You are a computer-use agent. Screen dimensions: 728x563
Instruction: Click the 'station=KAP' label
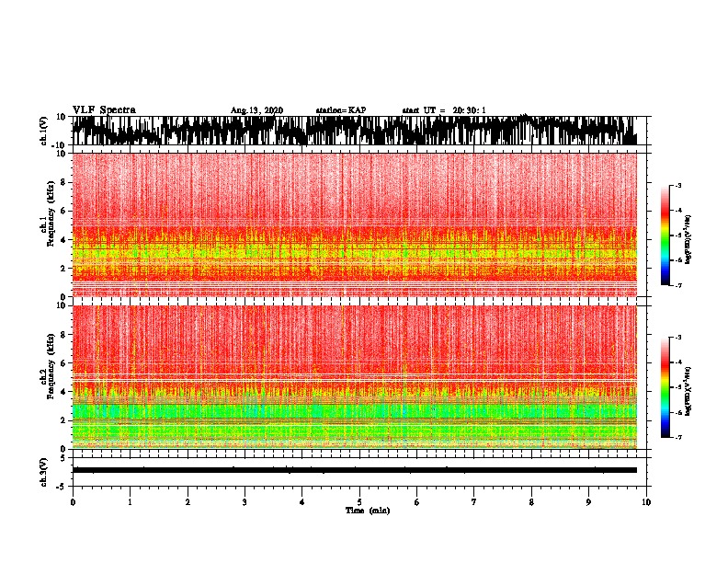[x=341, y=110]
